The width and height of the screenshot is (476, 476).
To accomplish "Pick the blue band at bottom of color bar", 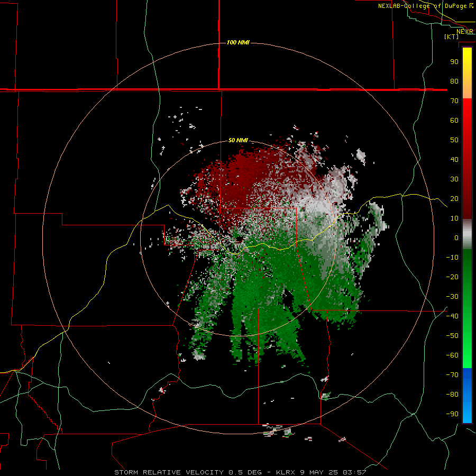I will pos(467,396).
